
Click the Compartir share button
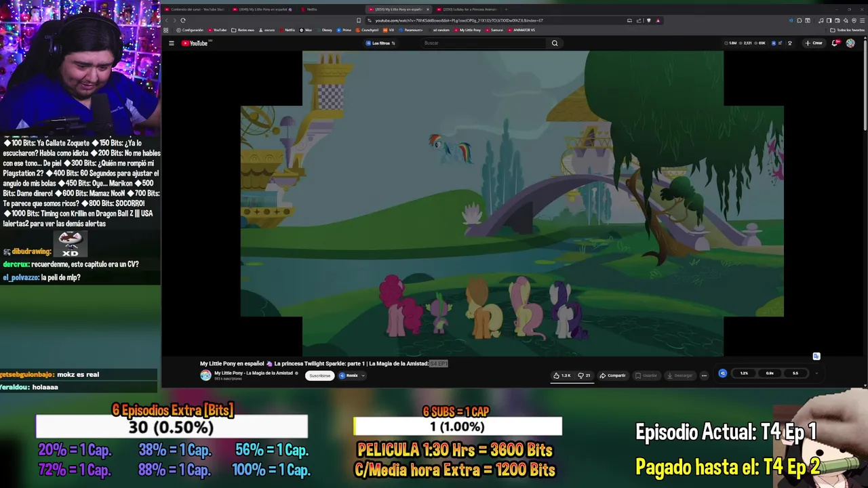pyautogui.click(x=612, y=375)
